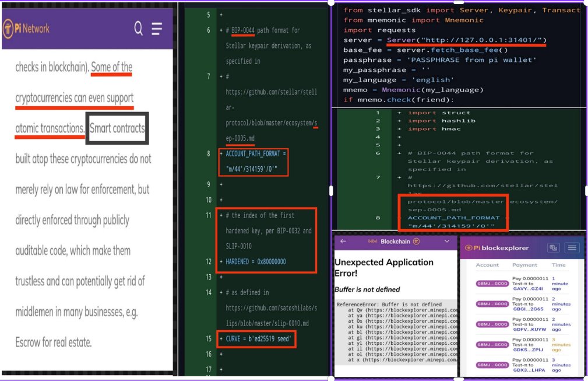Click the Server("http://127.0.0.1:31401/") code
The height and width of the screenshot is (381, 588).
pos(467,40)
